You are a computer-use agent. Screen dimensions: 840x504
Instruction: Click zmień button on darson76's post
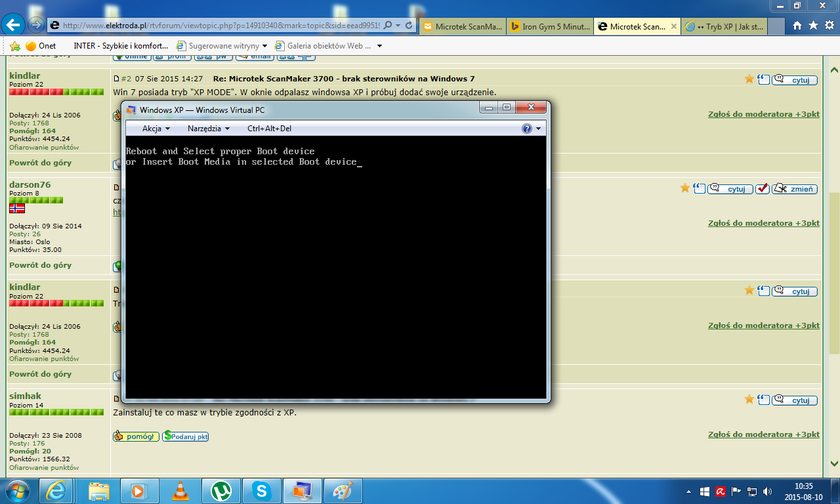tap(795, 189)
